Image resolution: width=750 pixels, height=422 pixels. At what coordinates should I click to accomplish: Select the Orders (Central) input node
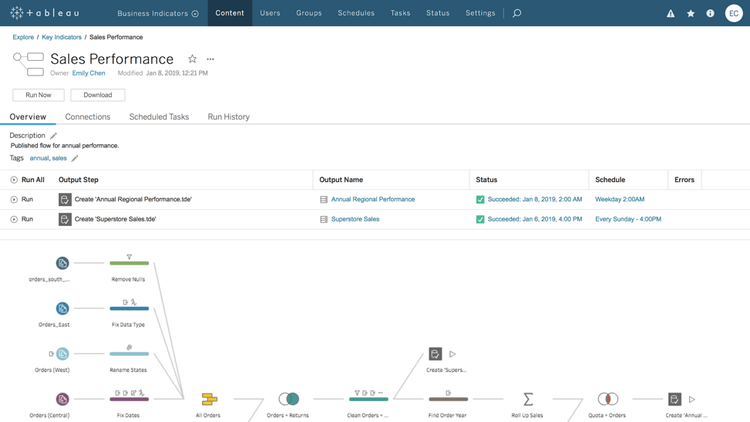pyautogui.click(x=62, y=399)
